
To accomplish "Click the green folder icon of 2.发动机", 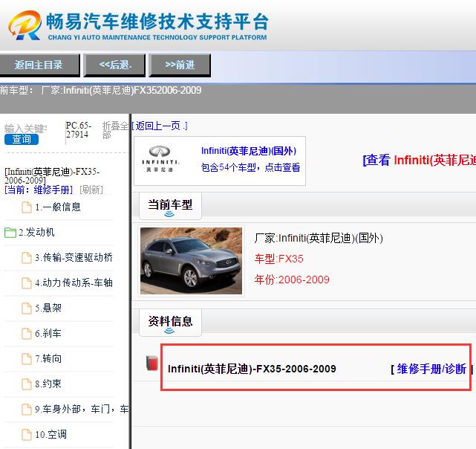I will [10, 233].
